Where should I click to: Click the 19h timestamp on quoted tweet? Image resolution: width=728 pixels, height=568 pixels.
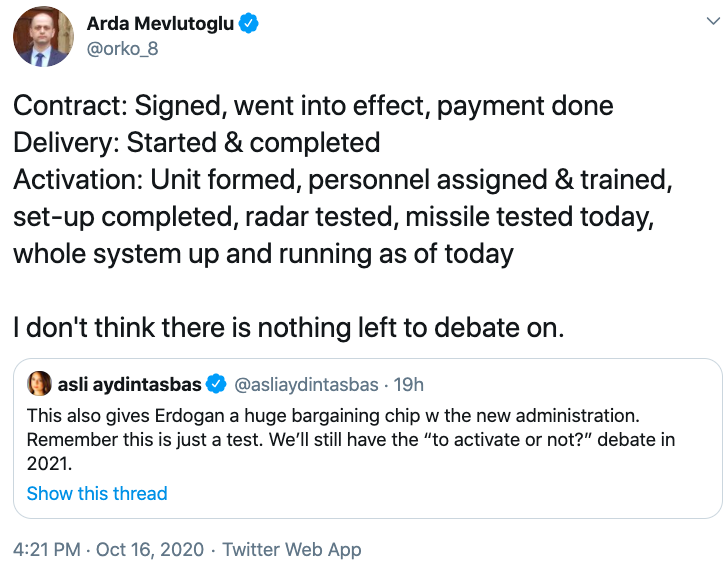409,385
